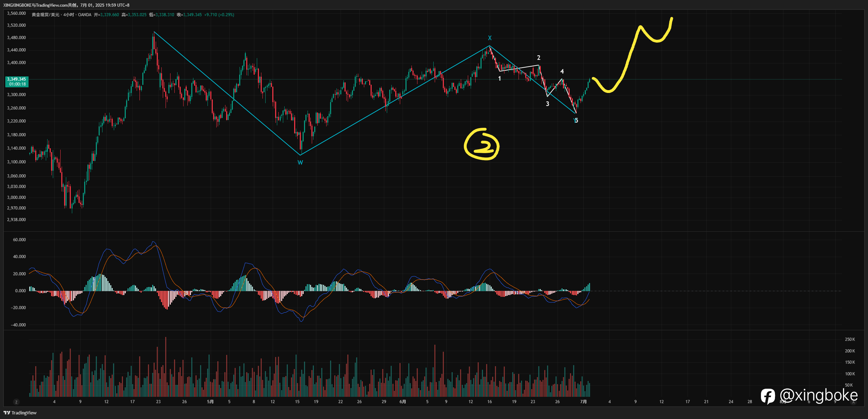Click the 150K volume axis label
The height and width of the screenshot is (419, 868).
pyautogui.click(x=850, y=362)
